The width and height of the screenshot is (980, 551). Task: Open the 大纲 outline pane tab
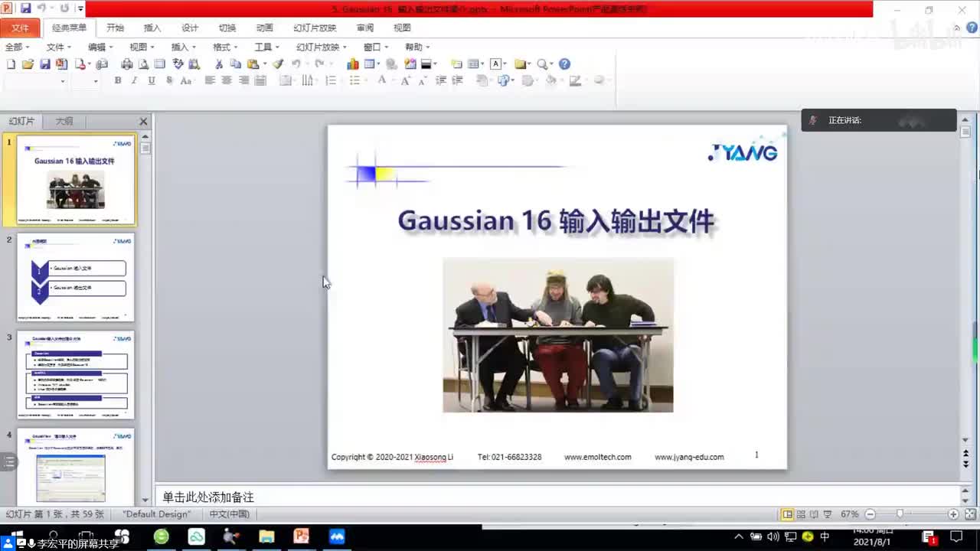coord(64,121)
